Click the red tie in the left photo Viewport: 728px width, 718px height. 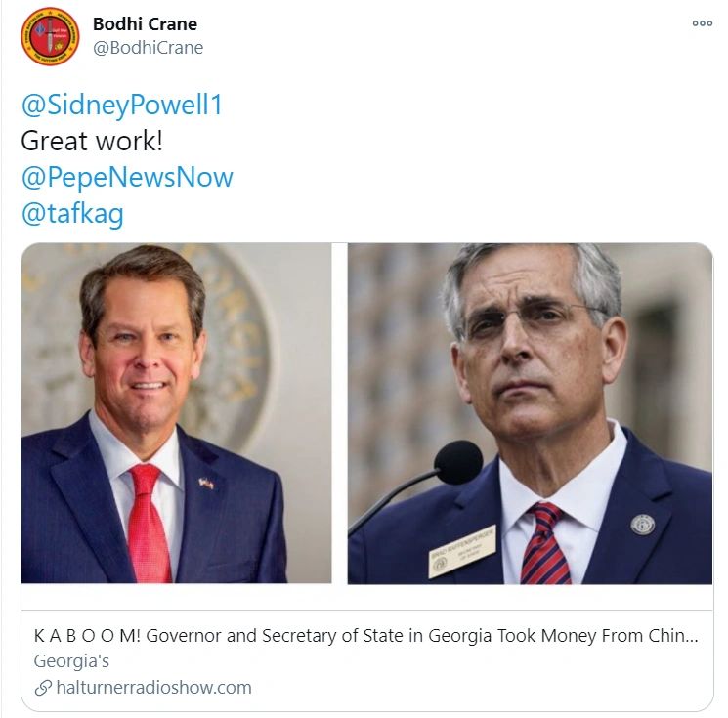pos(149,523)
